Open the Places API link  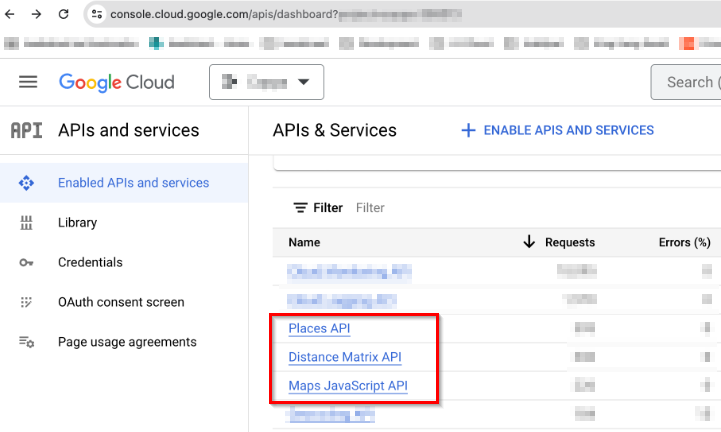319,328
